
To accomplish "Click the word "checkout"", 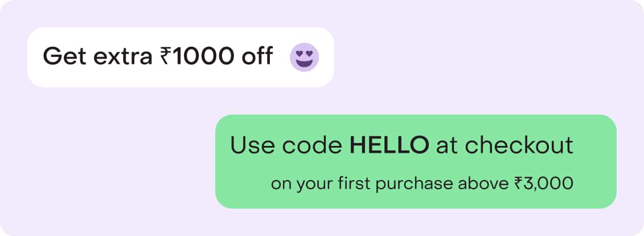I will point(519,145).
